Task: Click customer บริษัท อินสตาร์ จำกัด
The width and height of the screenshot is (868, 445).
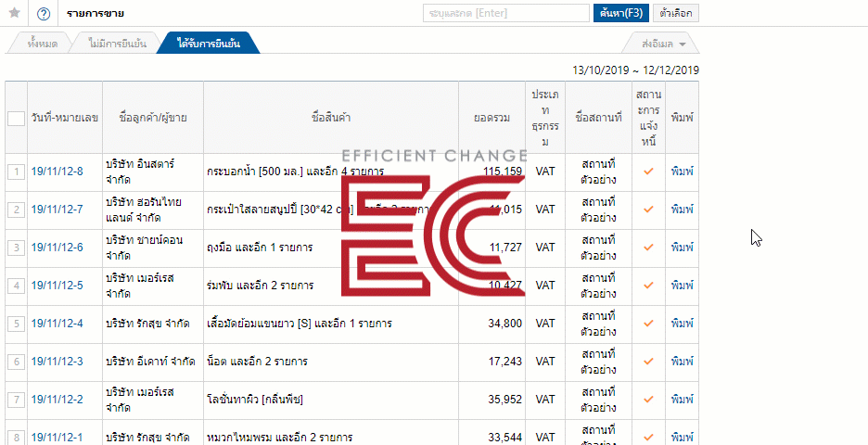Action: [x=141, y=172]
